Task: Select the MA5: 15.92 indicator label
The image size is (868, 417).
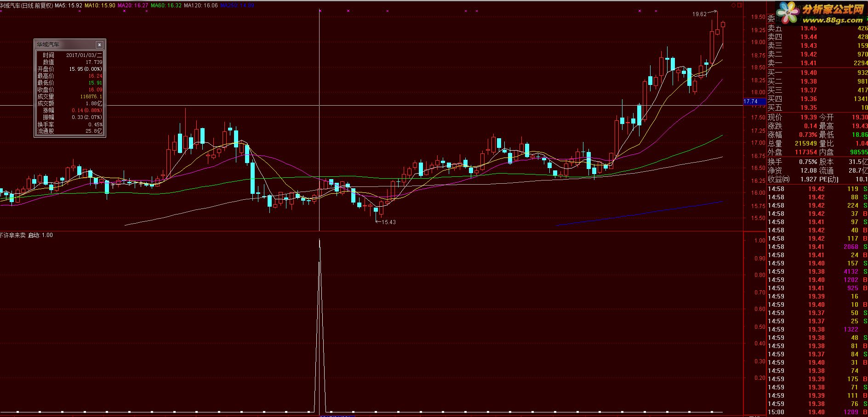Action: pyautogui.click(x=69, y=6)
